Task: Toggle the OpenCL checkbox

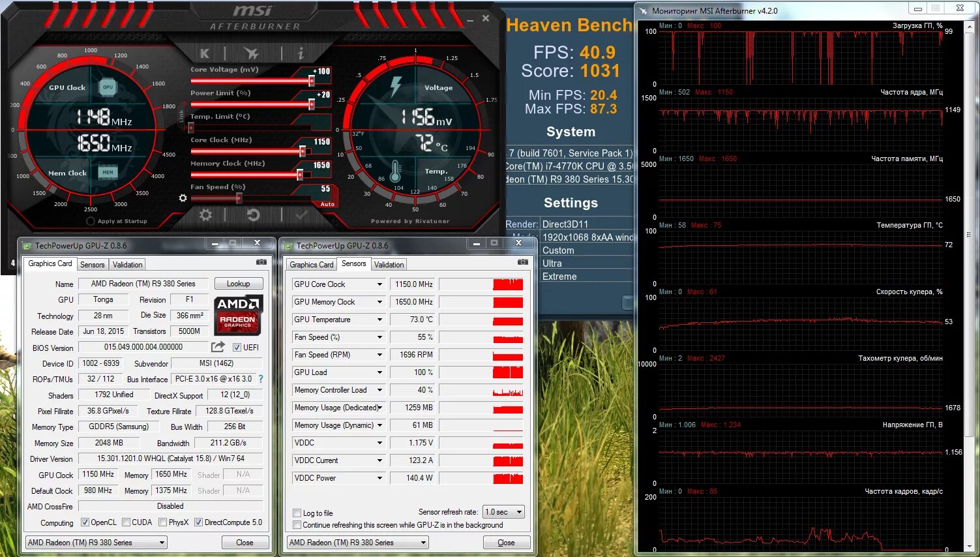Action: point(85,522)
